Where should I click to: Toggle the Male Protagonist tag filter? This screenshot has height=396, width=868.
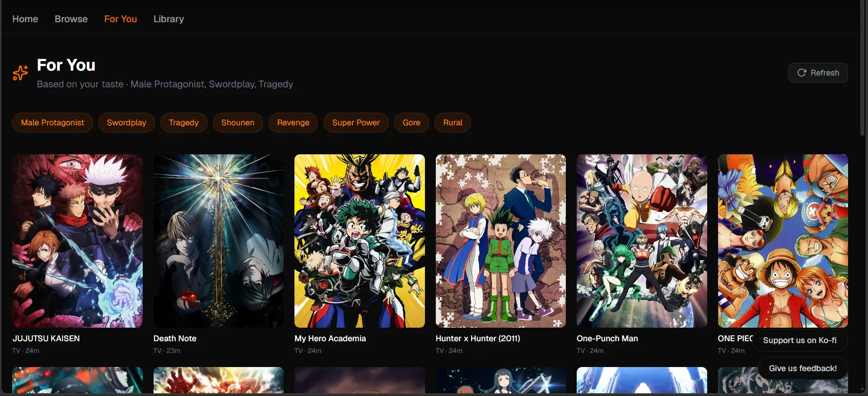coord(53,123)
